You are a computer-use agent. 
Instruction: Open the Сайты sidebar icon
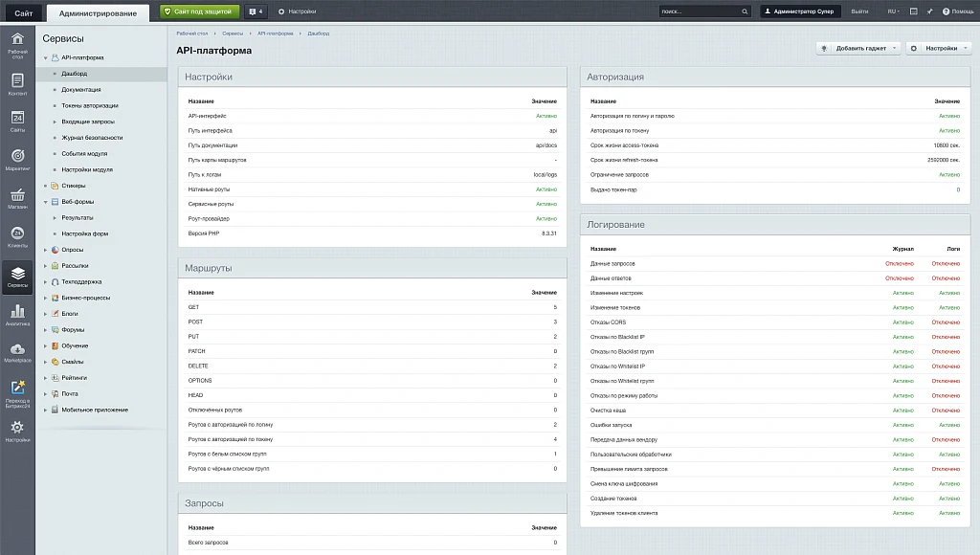point(17,122)
